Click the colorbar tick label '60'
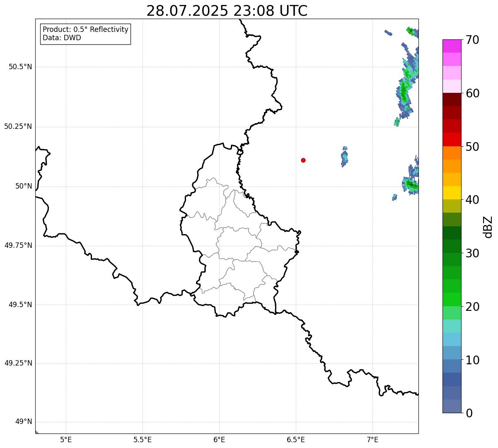Screen dimensions: 498x448 472,93
